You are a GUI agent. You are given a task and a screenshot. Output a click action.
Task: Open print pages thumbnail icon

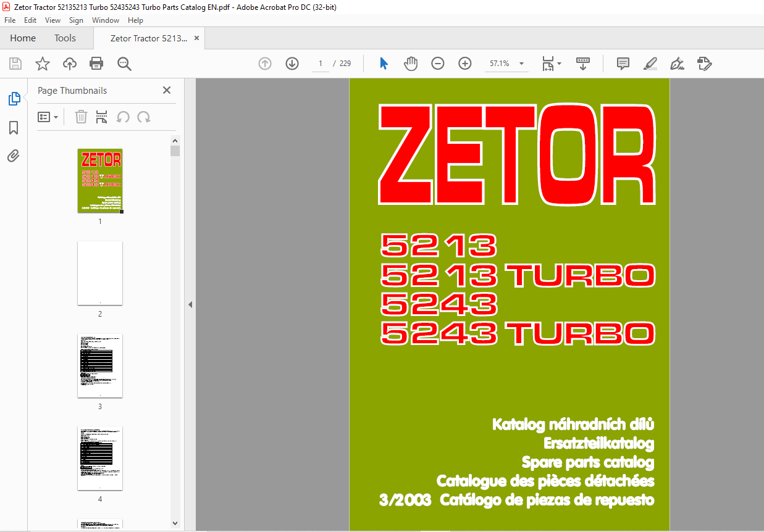102,117
